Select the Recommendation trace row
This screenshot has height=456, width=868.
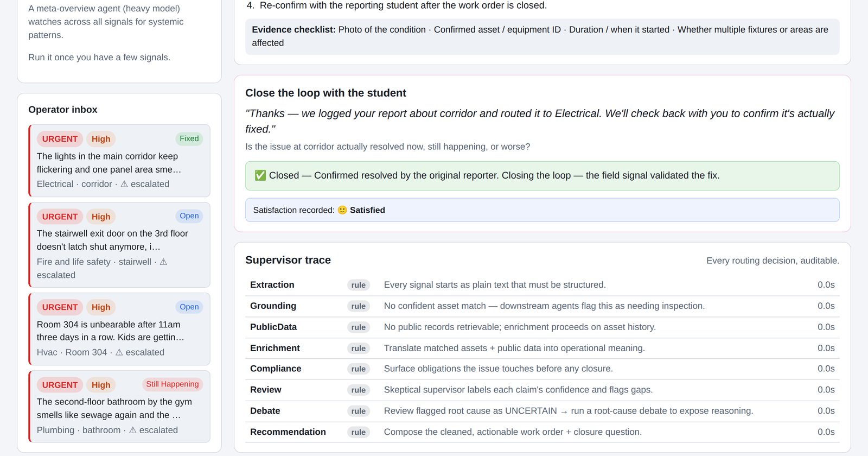(542, 432)
